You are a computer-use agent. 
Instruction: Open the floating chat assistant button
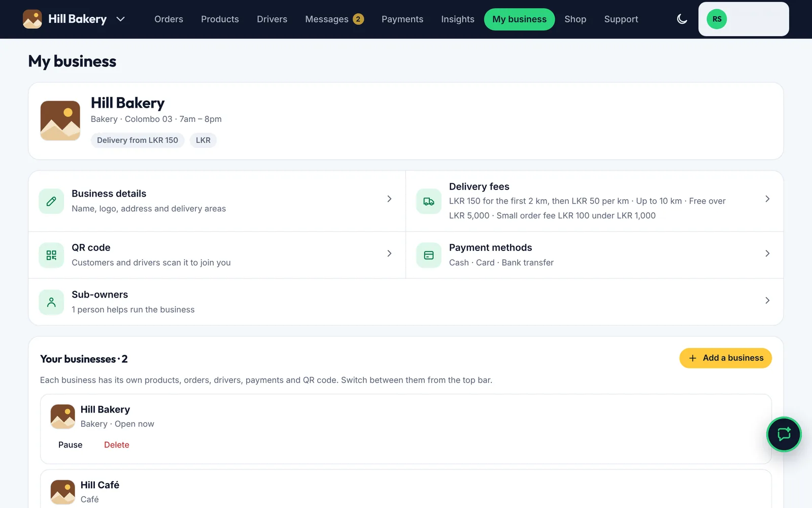[784, 434]
